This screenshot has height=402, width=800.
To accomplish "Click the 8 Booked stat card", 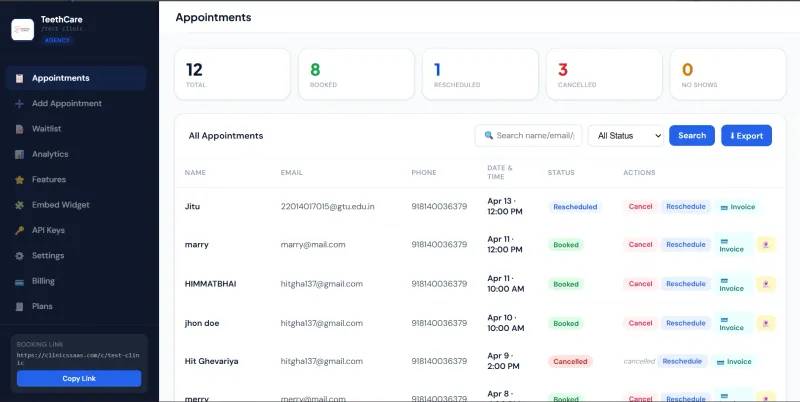I will click(356, 74).
